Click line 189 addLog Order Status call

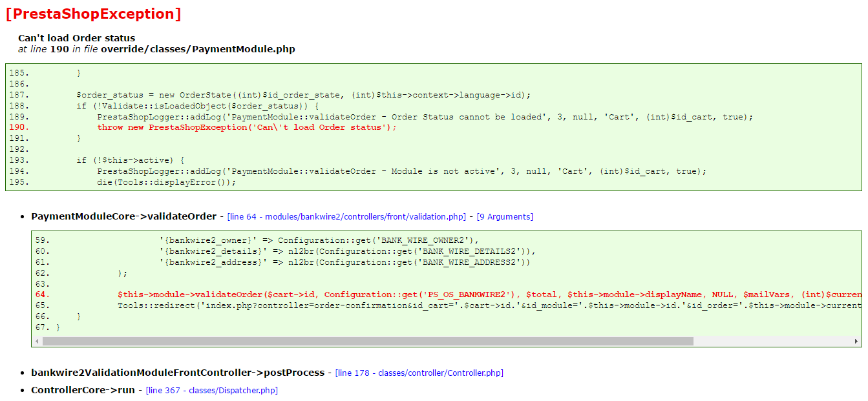click(425, 117)
